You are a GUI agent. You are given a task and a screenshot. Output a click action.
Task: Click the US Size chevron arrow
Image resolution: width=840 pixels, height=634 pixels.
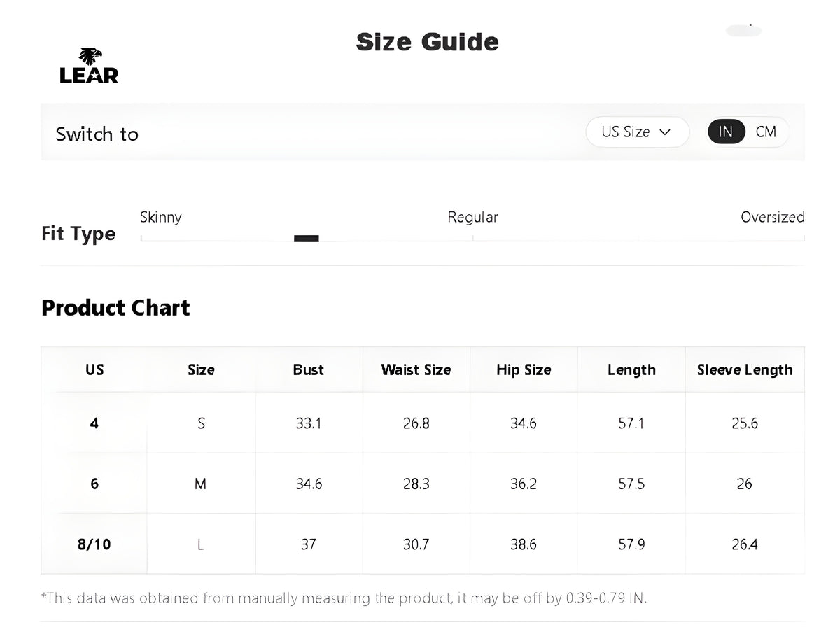pyautogui.click(x=665, y=132)
